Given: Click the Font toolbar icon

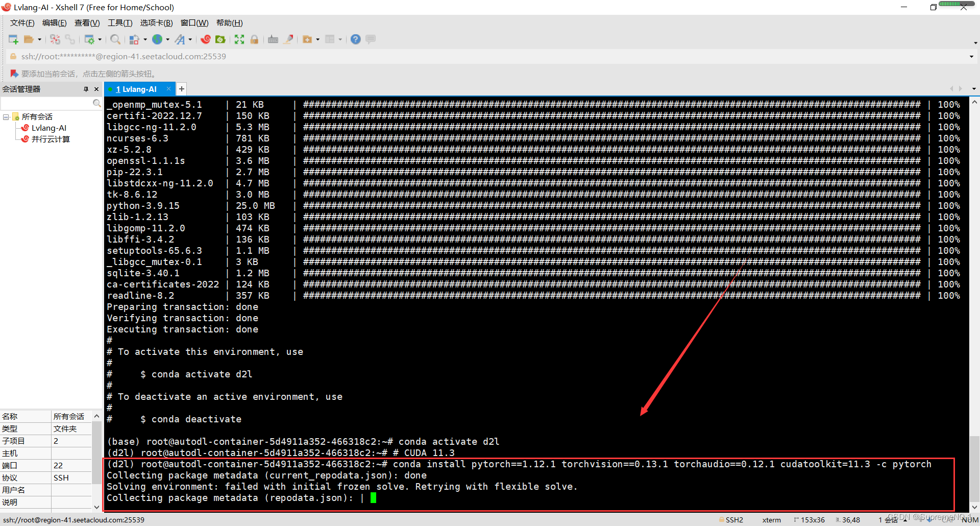Looking at the screenshot, I should [x=180, y=39].
